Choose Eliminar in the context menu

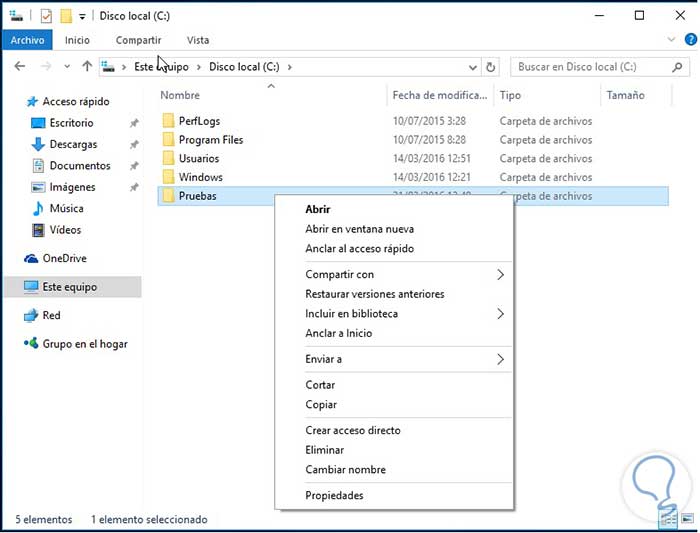click(x=324, y=450)
